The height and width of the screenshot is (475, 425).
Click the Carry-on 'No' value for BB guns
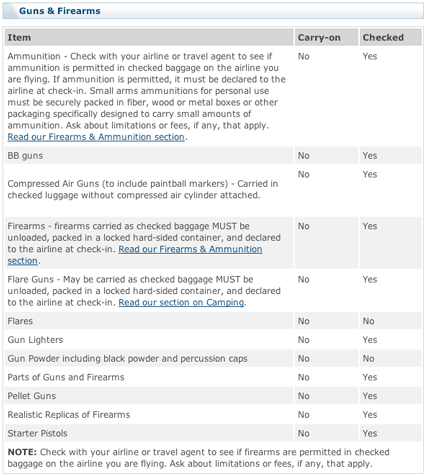coord(303,156)
